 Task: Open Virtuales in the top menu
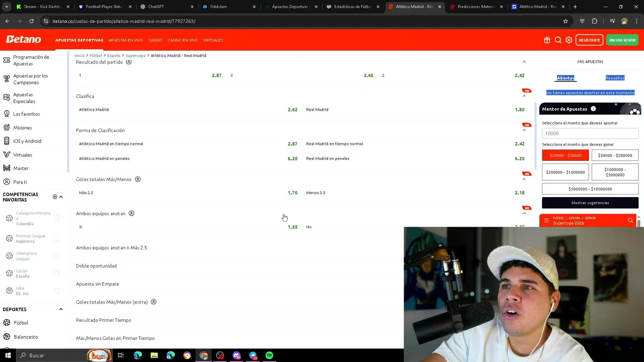213,40
